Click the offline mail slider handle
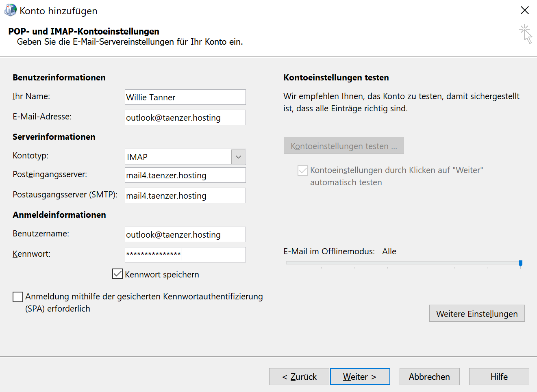 coord(520,263)
